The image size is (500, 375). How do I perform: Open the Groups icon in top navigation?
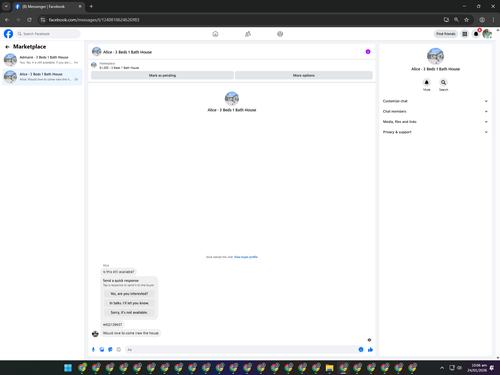(x=280, y=34)
